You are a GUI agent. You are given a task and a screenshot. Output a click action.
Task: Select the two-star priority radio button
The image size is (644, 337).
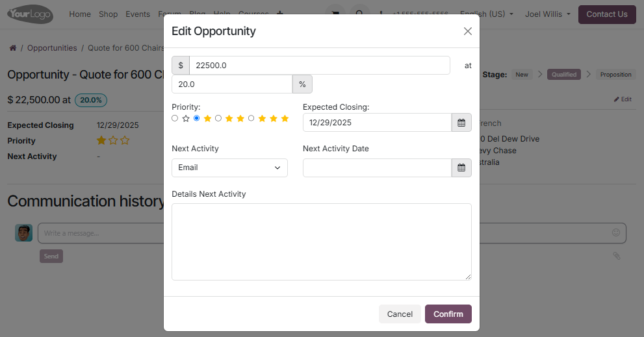click(218, 118)
